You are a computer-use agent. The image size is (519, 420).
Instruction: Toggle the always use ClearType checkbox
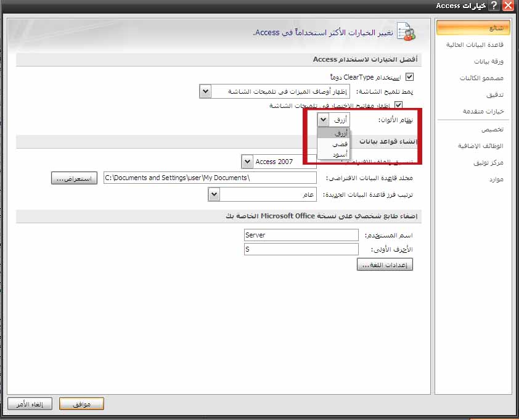409,77
